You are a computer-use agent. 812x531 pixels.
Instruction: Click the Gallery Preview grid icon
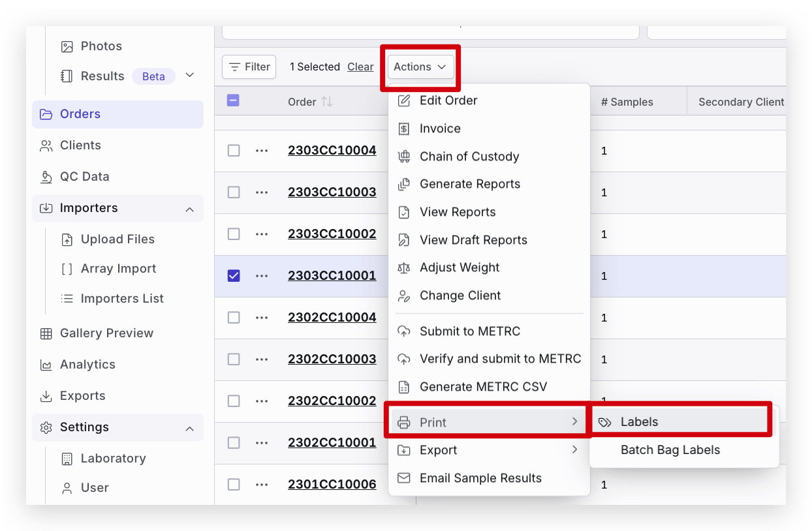[46, 333]
